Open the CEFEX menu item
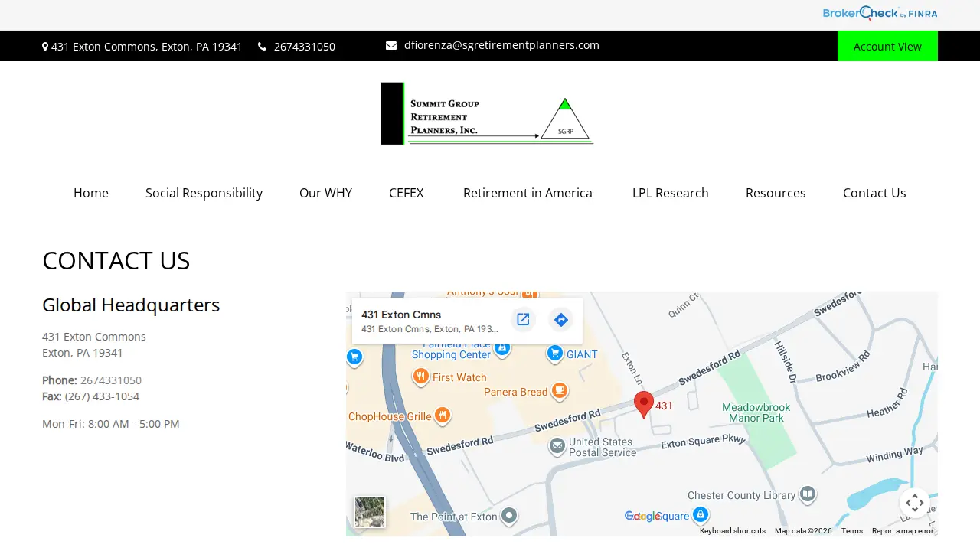This screenshot has width=980, height=551. [407, 193]
